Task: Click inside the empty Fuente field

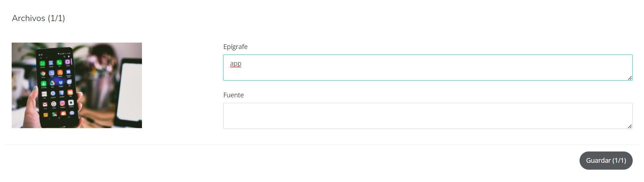Action: click(427, 116)
